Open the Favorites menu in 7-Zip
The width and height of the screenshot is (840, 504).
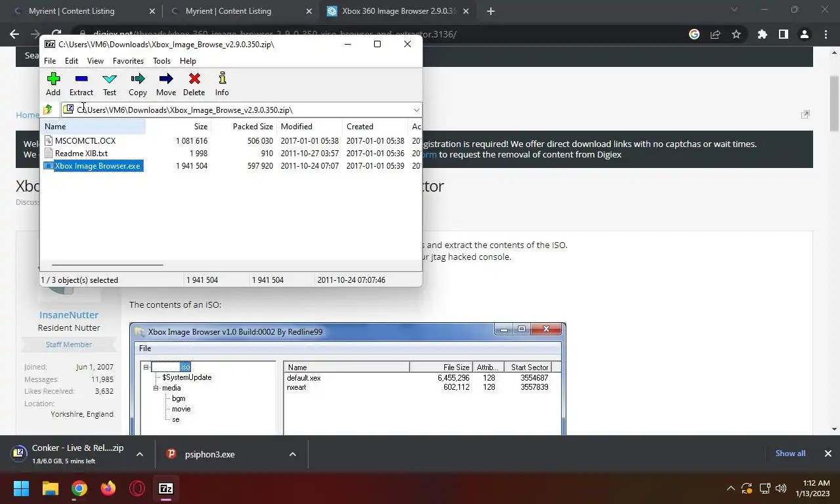pyautogui.click(x=128, y=60)
